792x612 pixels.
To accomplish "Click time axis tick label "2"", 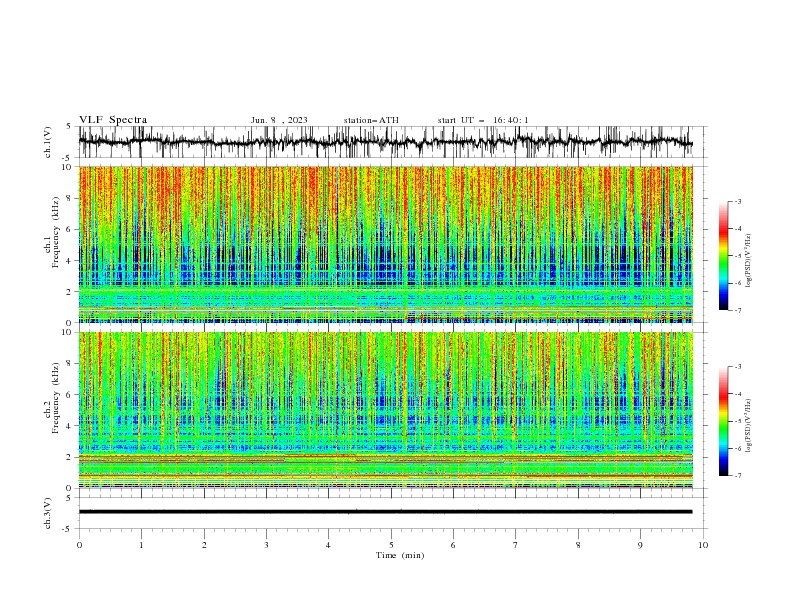I will pyautogui.click(x=204, y=545).
